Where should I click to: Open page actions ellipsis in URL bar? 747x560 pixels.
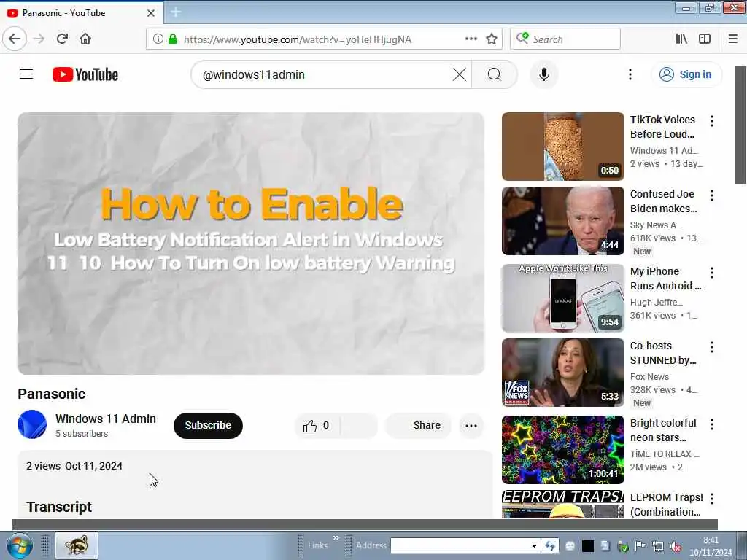[x=471, y=39]
